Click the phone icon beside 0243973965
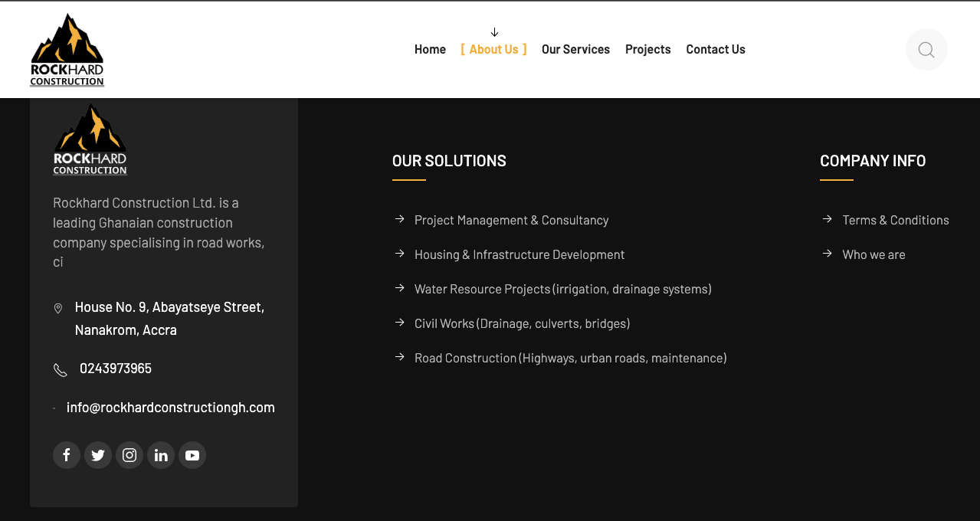The height and width of the screenshot is (521, 980). pos(61,370)
